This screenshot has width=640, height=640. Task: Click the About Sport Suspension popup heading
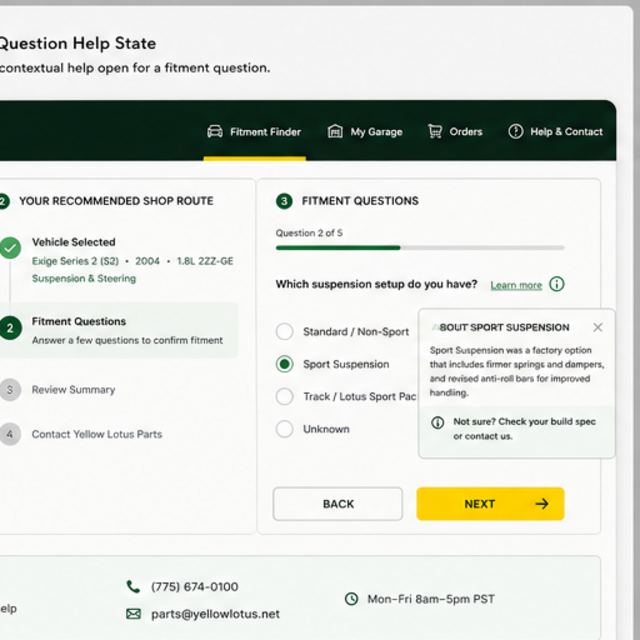point(500,327)
